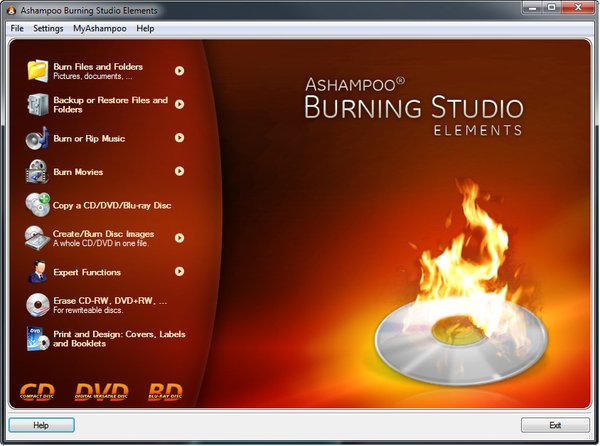Click the Backup or Restore safe icon
This screenshot has width=600, height=446.
38,104
